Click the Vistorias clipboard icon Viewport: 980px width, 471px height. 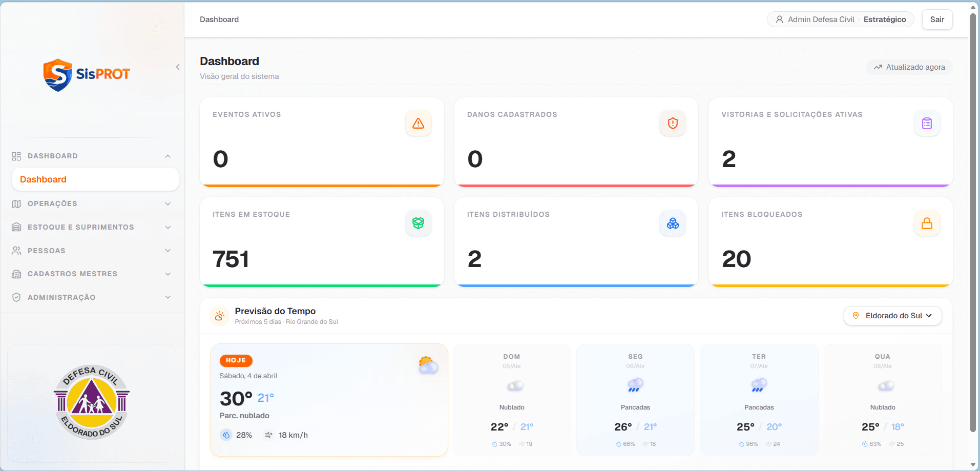(927, 124)
